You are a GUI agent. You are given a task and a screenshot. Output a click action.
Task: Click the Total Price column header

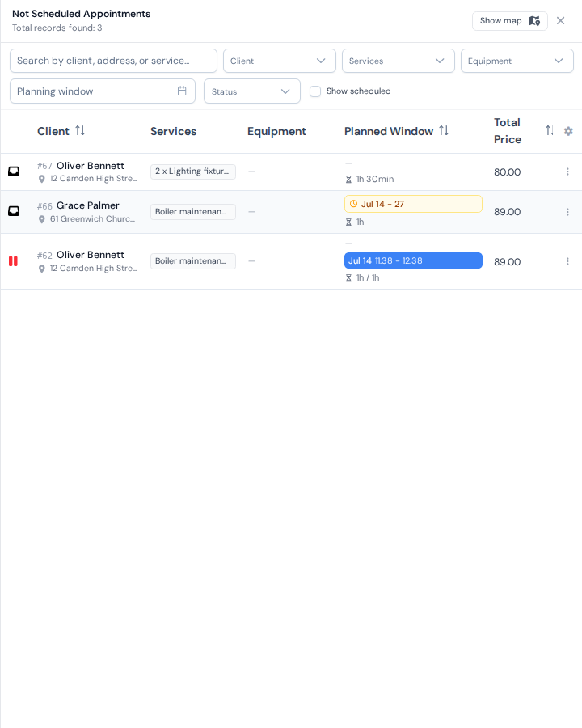[508, 131]
